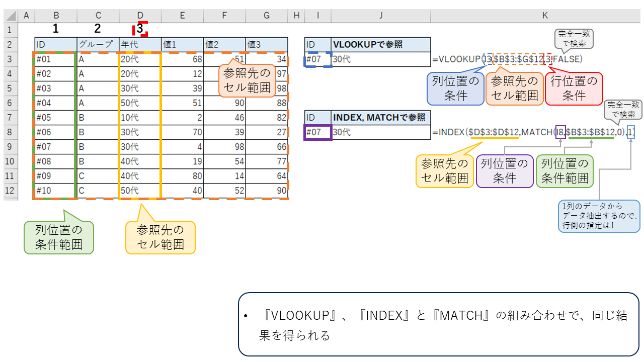Screen dimensions: 644x362
Task: Select cell I3 with #07 in the VLOOKUP table
Action: coord(318,59)
